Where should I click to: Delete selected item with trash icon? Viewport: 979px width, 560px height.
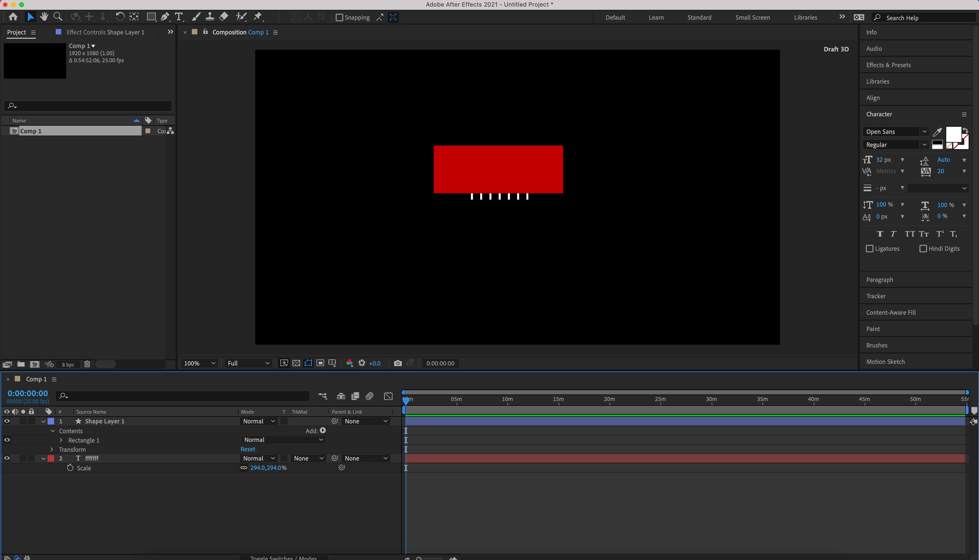(87, 364)
